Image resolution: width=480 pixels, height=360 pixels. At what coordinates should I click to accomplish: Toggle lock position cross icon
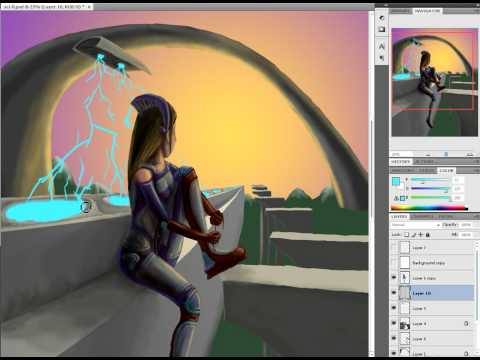pyautogui.click(x=421, y=235)
